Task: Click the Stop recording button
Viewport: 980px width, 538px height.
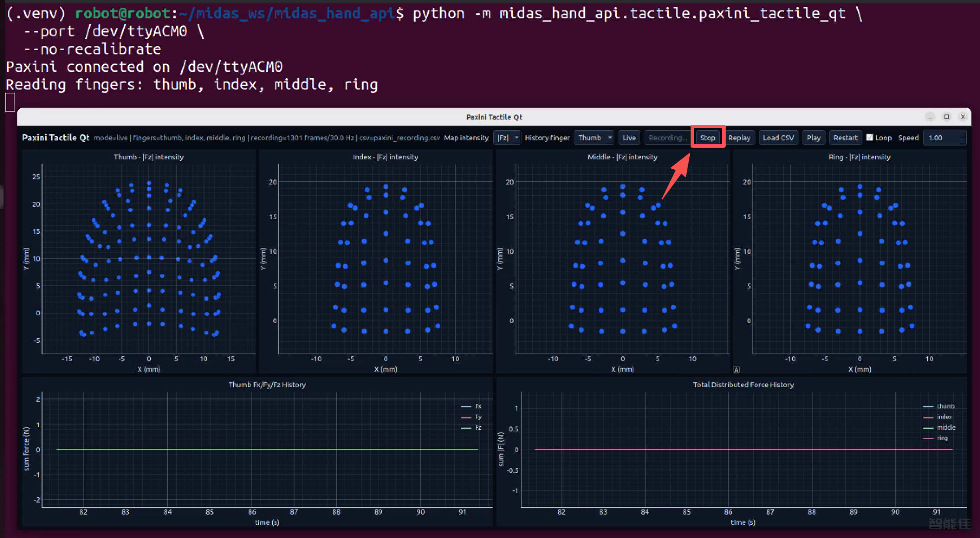Action: point(707,138)
